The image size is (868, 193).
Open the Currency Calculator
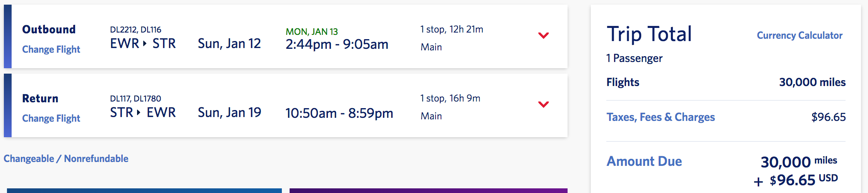pos(799,36)
